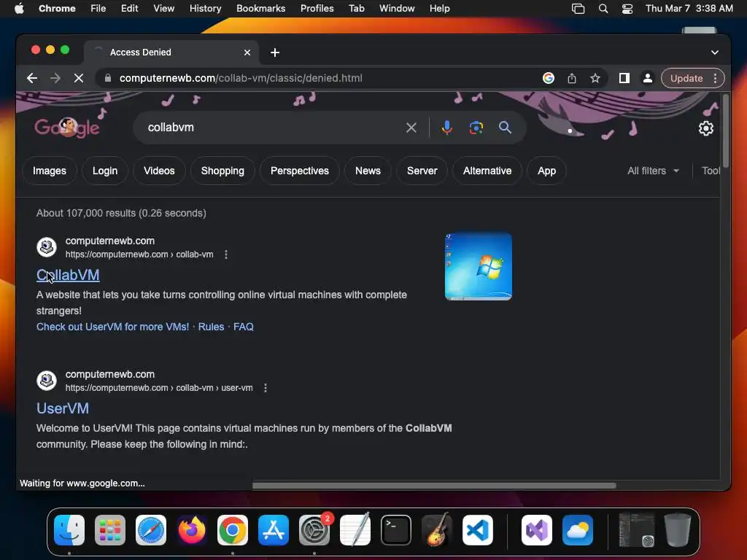The image size is (747, 560).
Task: Open Visual Studio Code from the Dock
Action: (477, 530)
